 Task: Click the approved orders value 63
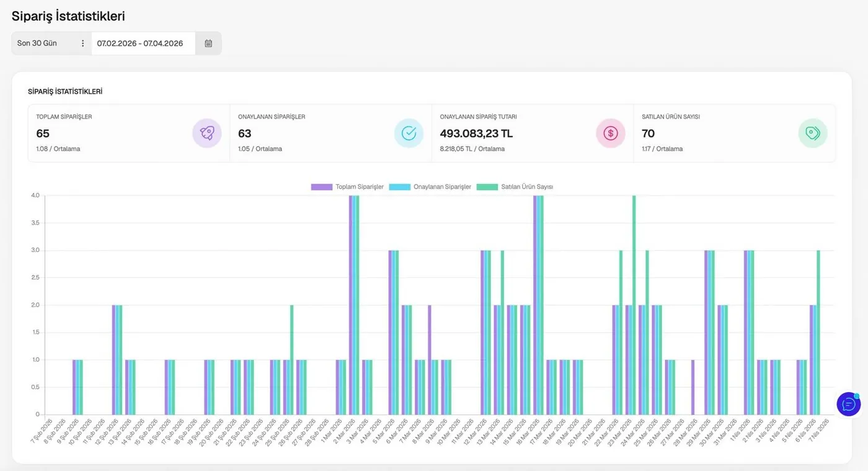pyautogui.click(x=245, y=133)
